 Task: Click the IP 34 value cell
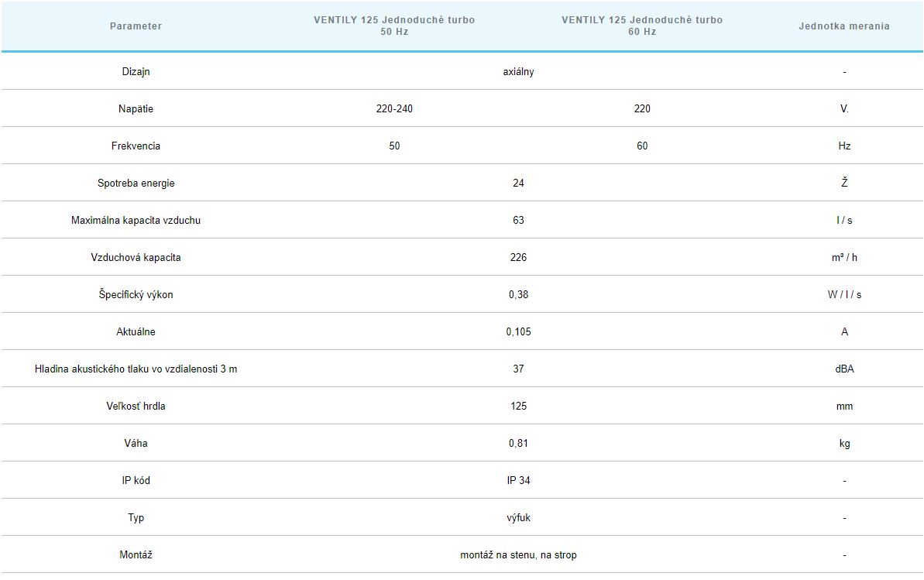coord(518,481)
